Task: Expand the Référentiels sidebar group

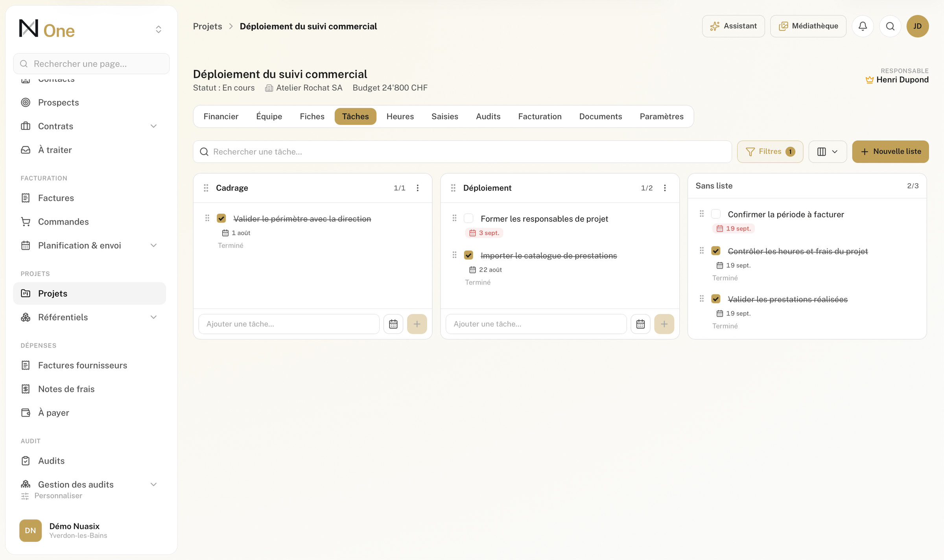Action: [x=153, y=317]
